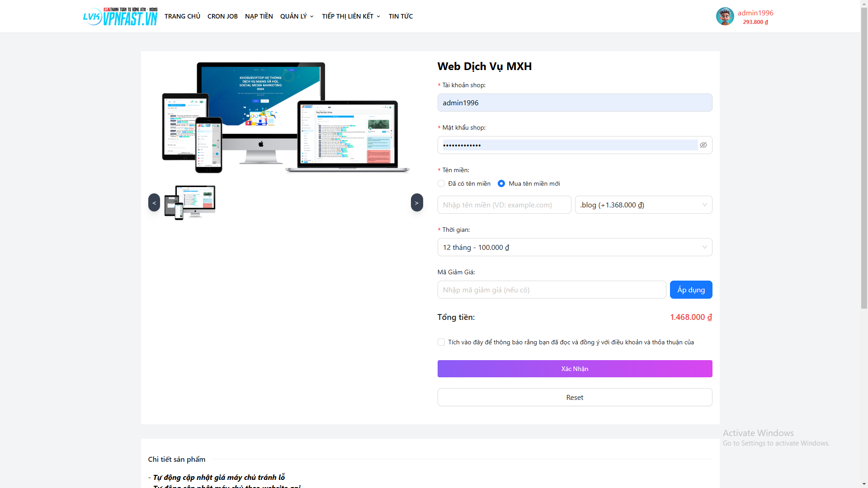Select "Đã có tên miền" radio option
This screenshot has width=868, height=488.
[441, 183]
